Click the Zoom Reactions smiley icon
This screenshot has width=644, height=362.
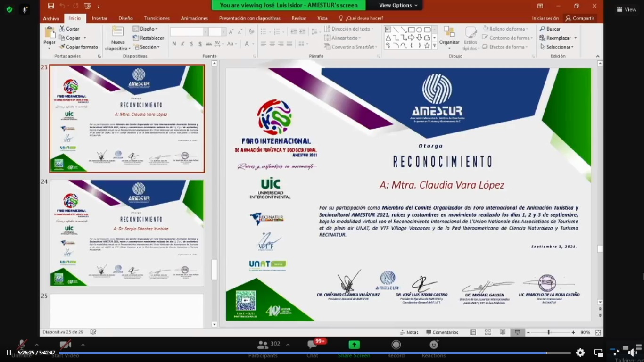point(434,345)
